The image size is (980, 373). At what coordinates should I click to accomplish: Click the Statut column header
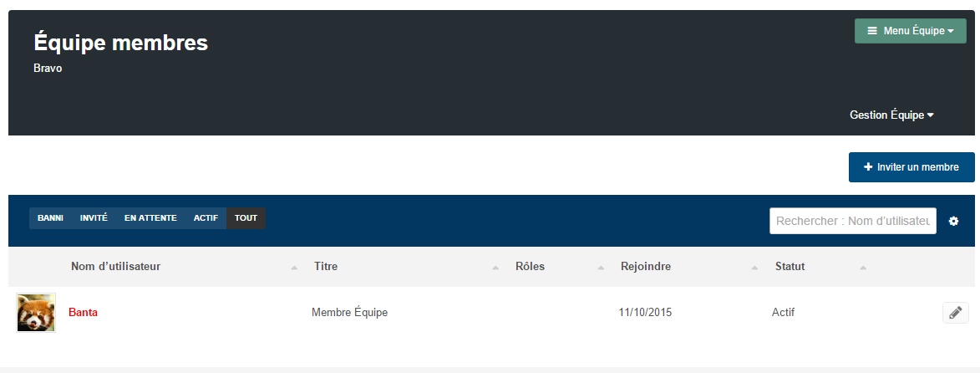pyautogui.click(x=790, y=267)
